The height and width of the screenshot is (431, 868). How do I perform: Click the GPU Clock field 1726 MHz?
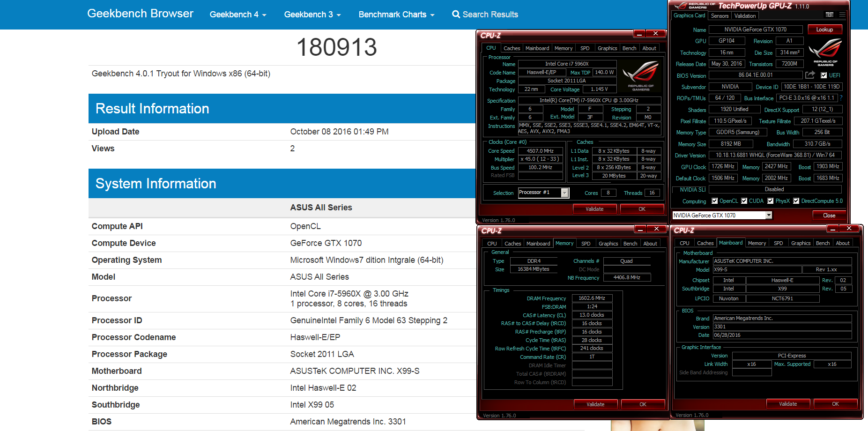723,166
